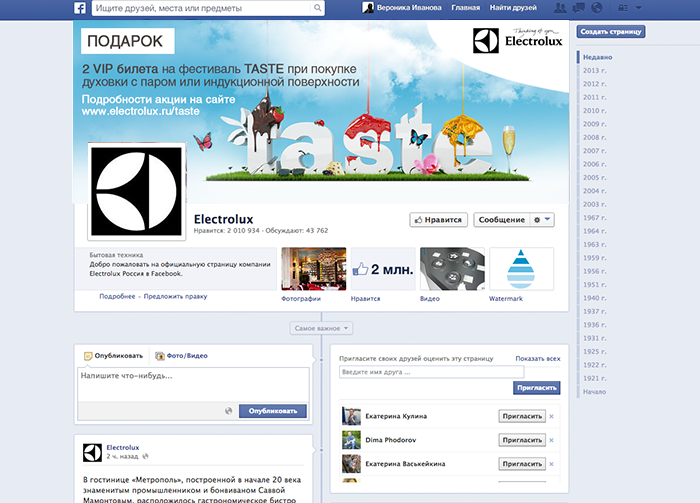This screenshot has height=503, width=700.
Task: Click the Напишите что-нибудь text box
Action: pos(193,384)
